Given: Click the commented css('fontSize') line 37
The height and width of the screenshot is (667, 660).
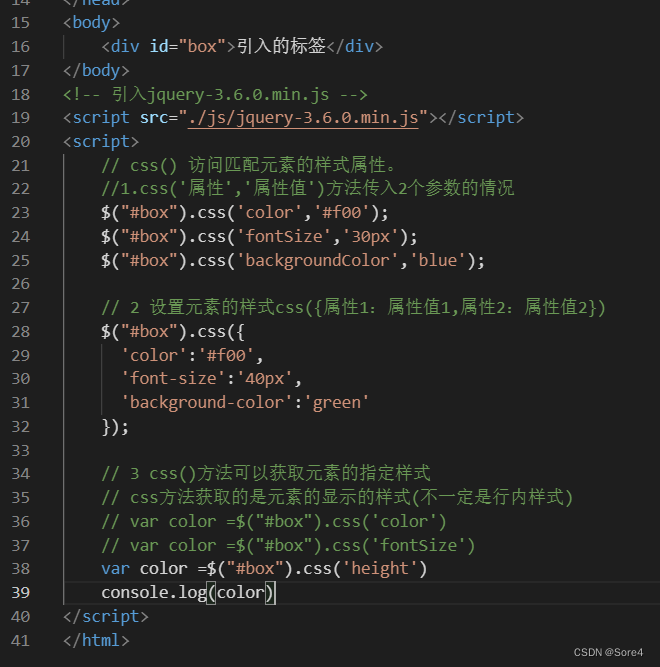Looking at the screenshot, I should point(288,545).
